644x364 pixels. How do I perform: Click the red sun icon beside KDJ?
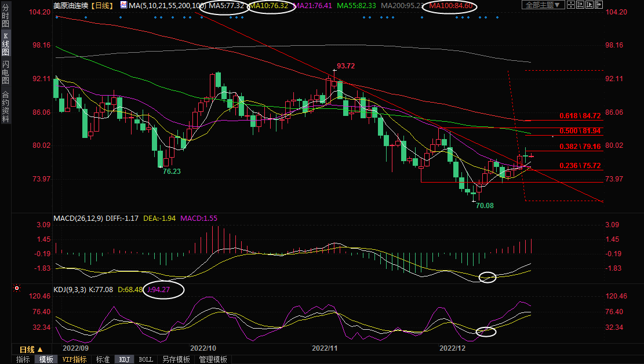(17, 288)
